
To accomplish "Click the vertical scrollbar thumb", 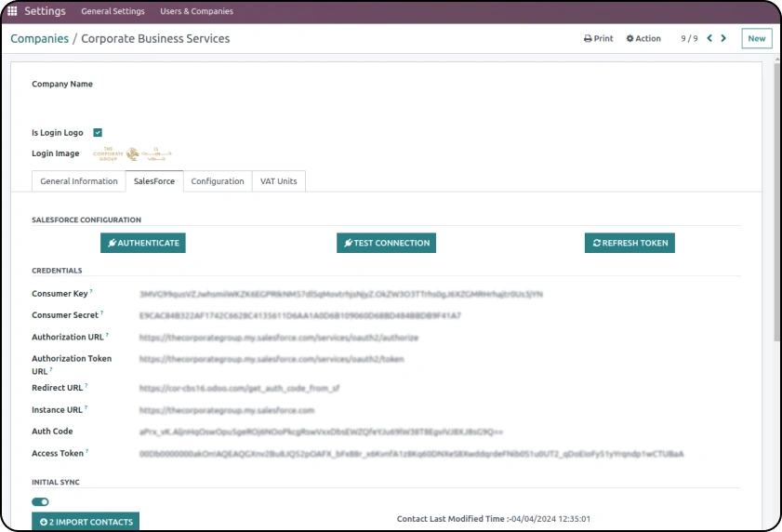I will [x=777, y=202].
